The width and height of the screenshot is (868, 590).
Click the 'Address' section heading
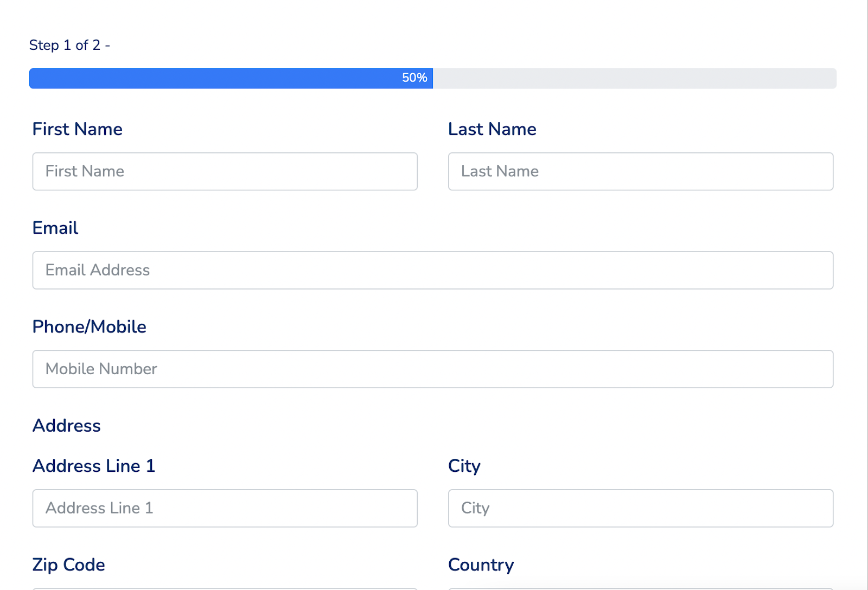pyautogui.click(x=67, y=426)
